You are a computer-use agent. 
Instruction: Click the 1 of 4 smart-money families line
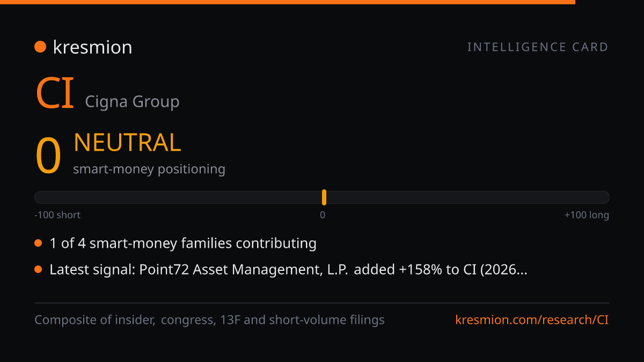point(183,243)
